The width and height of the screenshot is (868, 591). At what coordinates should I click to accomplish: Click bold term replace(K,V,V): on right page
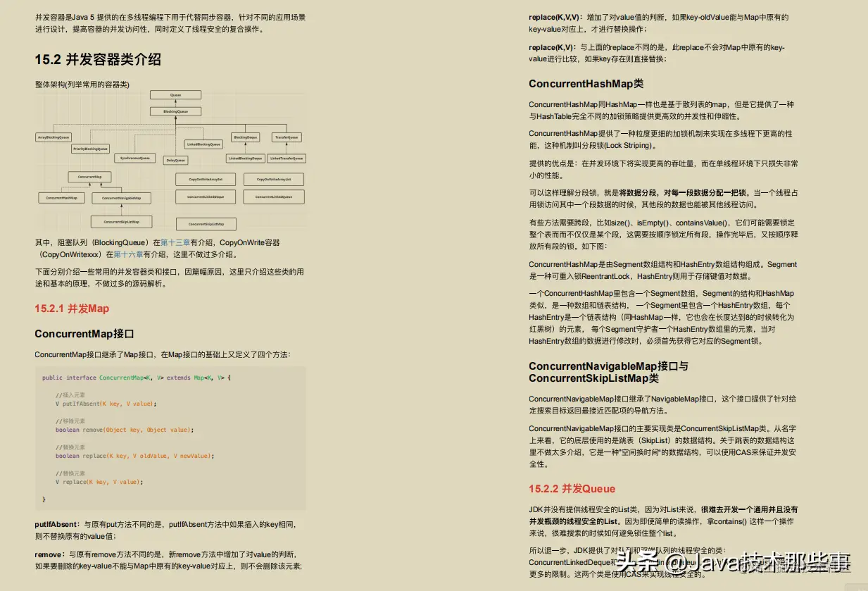pyautogui.click(x=555, y=17)
